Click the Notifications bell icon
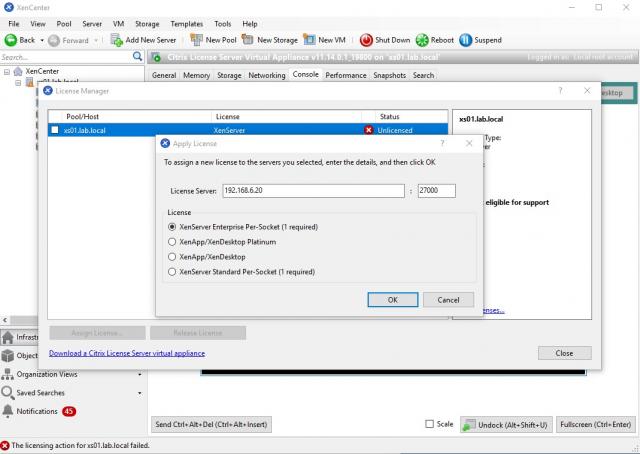The height and width of the screenshot is (454, 640). point(7,411)
